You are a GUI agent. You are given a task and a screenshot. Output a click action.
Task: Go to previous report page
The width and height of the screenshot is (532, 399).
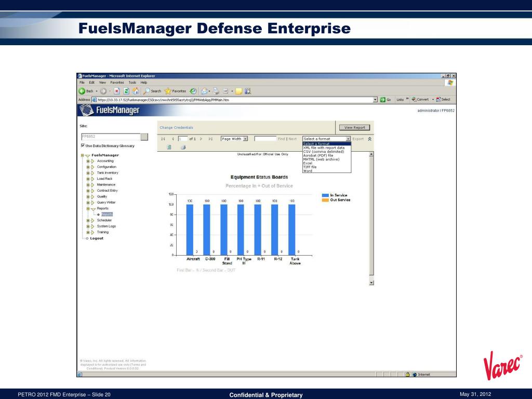pyautogui.click(x=172, y=139)
